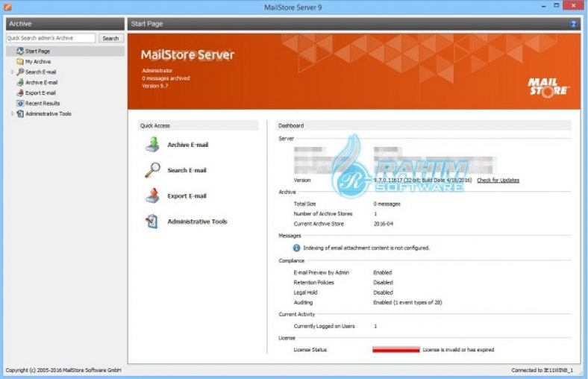Image resolution: width=588 pixels, height=379 pixels.
Task: Select Search E-mail in the sidebar tree
Action: (40, 72)
